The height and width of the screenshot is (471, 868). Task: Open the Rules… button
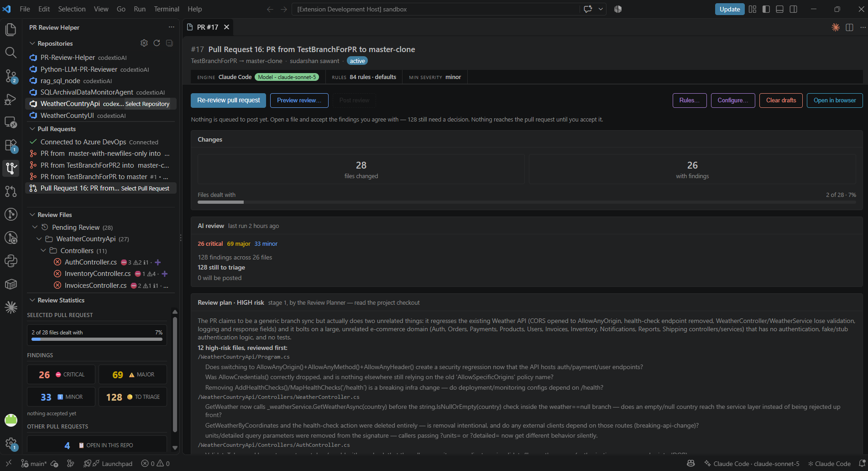click(690, 101)
